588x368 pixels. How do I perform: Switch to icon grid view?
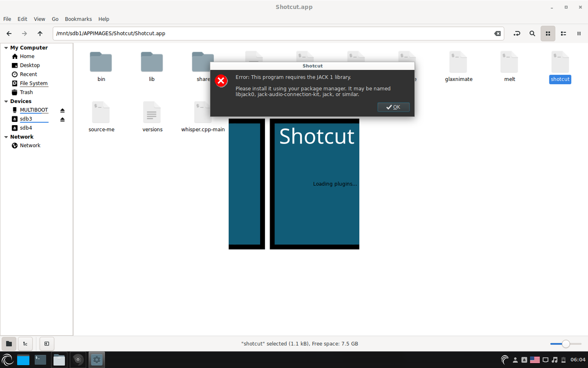(x=548, y=34)
